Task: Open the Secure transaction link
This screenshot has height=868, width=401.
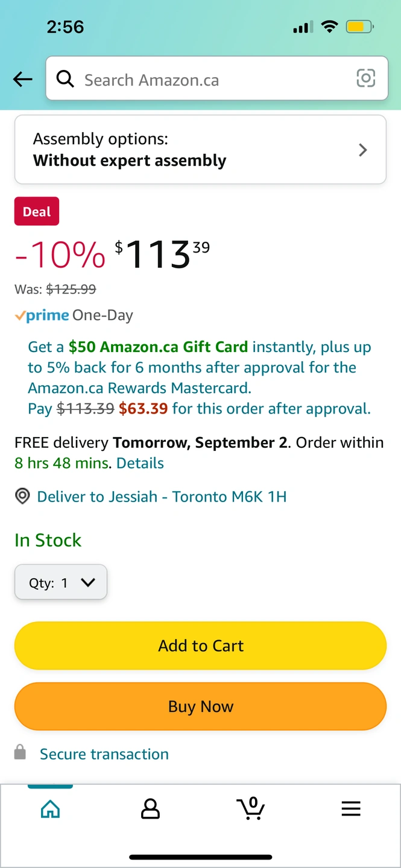Action: click(104, 754)
